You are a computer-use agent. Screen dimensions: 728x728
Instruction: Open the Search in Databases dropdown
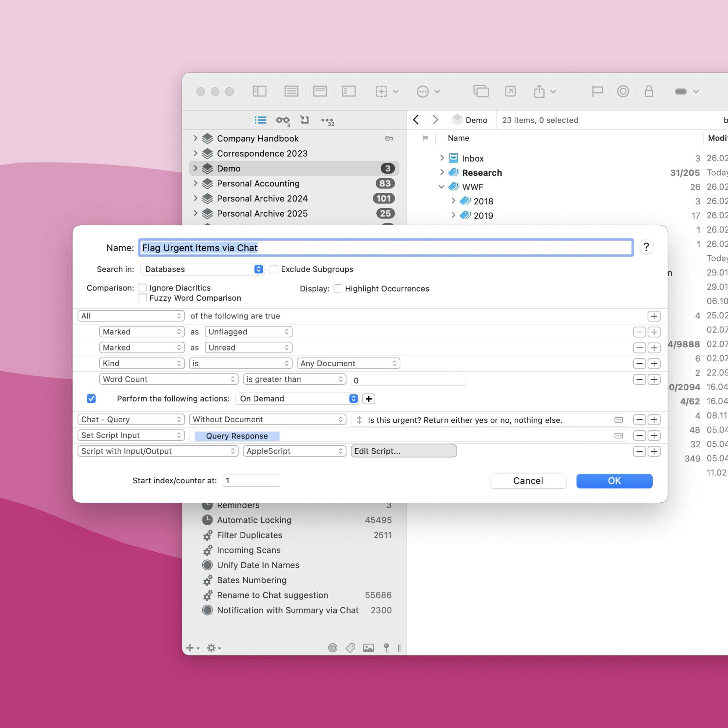pyautogui.click(x=202, y=269)
